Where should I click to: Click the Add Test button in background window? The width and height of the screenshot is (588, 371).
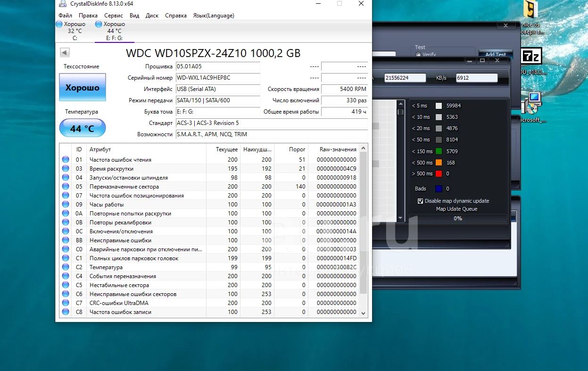[496, 54]
